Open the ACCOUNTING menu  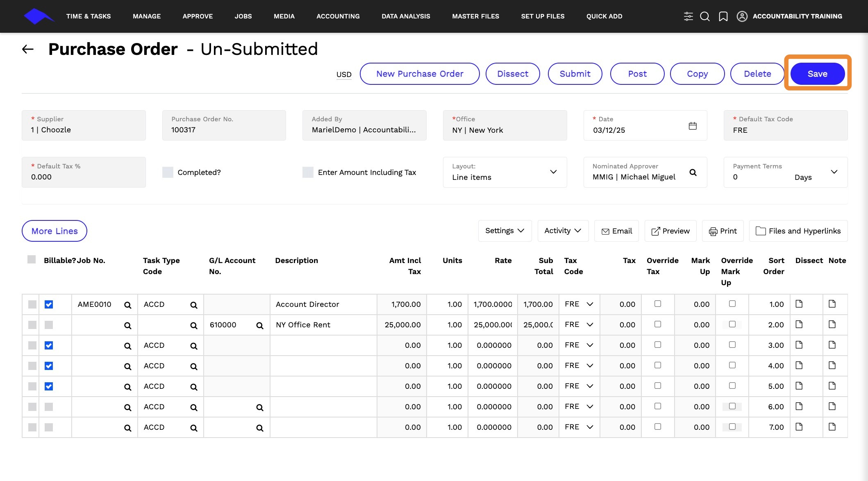tap(338, 16)
